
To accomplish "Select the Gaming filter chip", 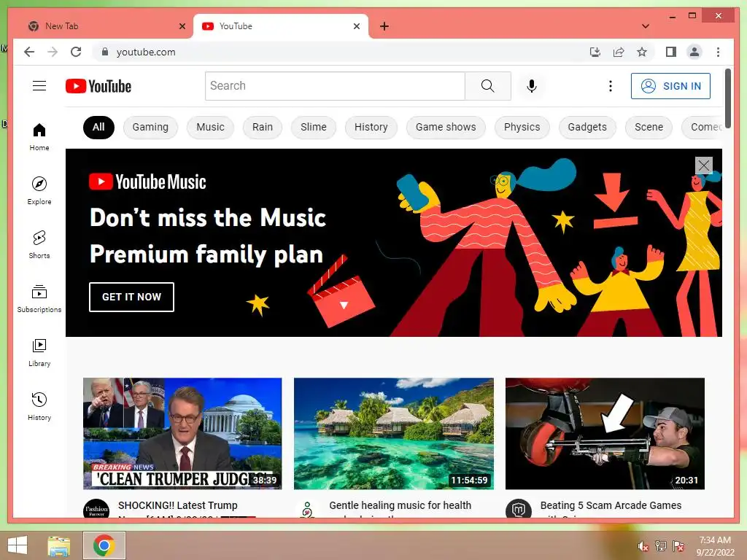I will tap(150, 127).
